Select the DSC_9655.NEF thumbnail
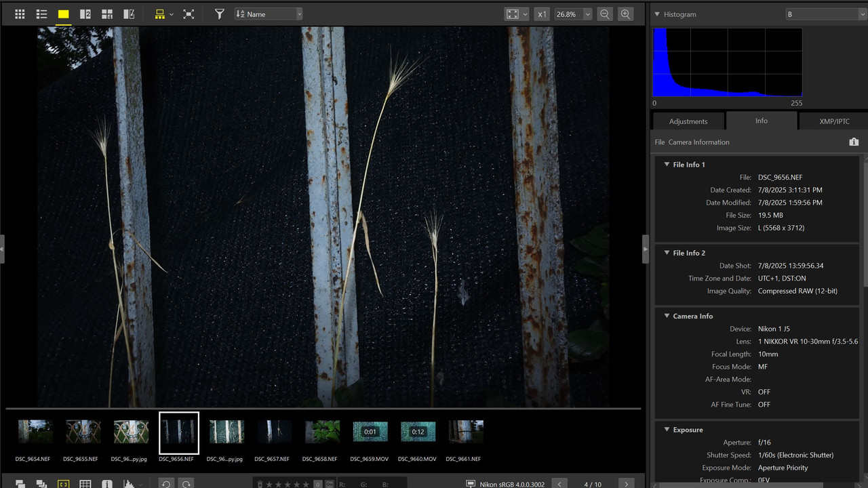 (83, 432)
